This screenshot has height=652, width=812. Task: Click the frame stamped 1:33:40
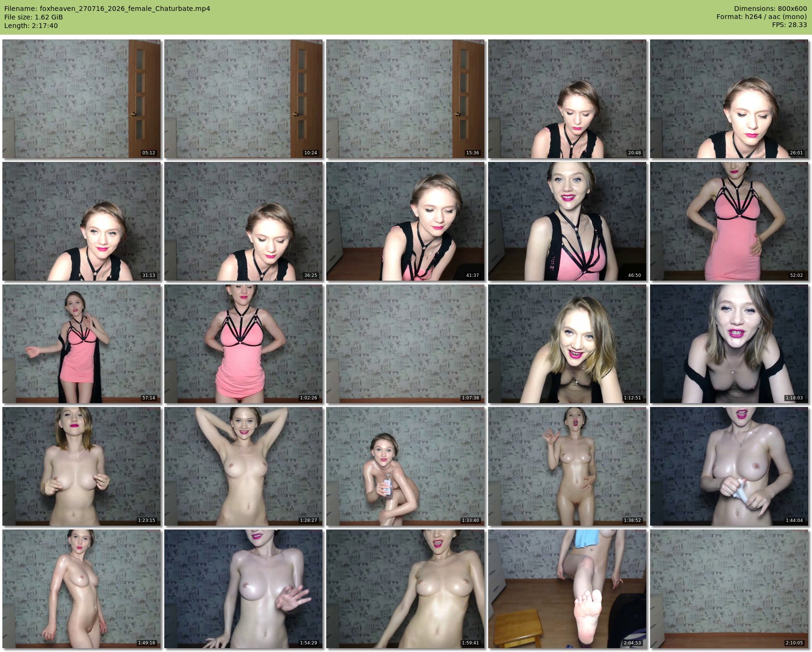point(406,466)
